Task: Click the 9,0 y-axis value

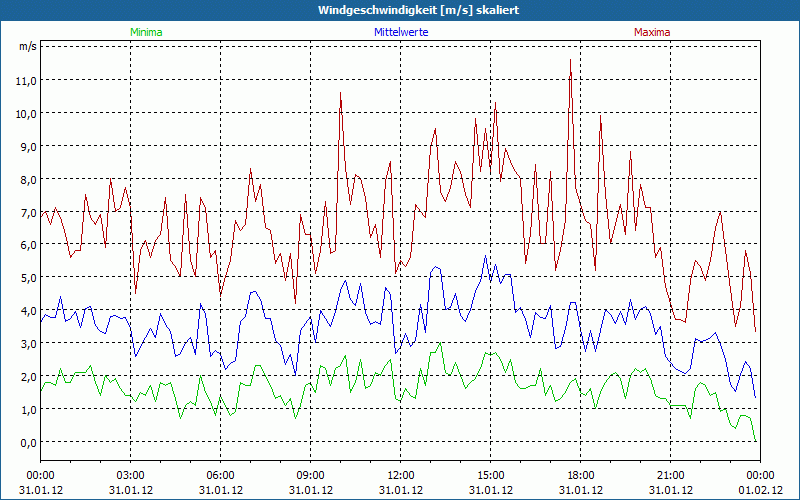Action: point(28,146)
